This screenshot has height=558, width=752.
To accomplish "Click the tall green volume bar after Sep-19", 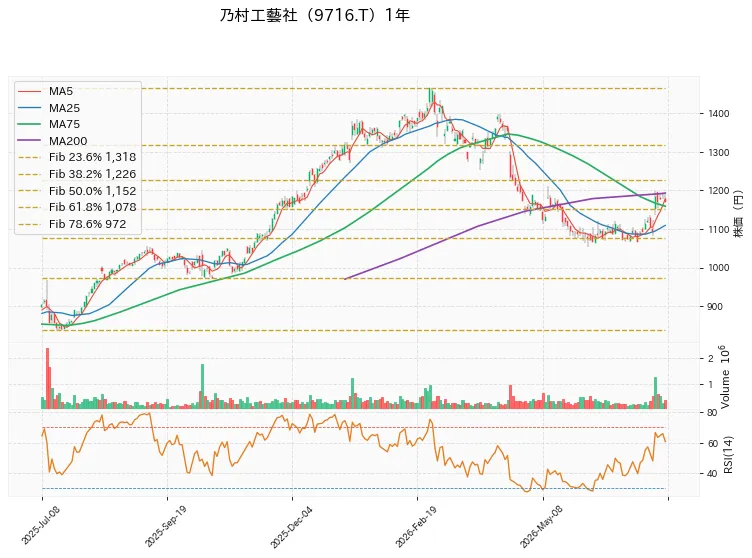I will 202,386.
